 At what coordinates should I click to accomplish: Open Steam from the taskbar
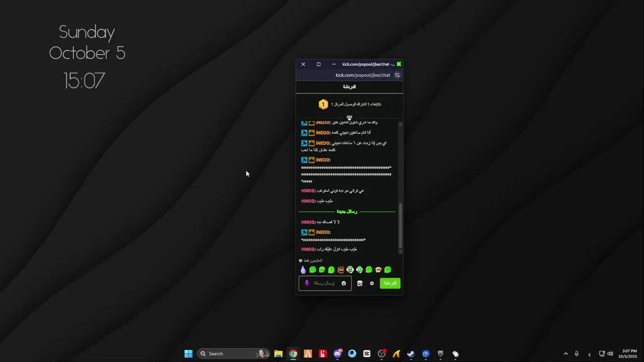411,353
